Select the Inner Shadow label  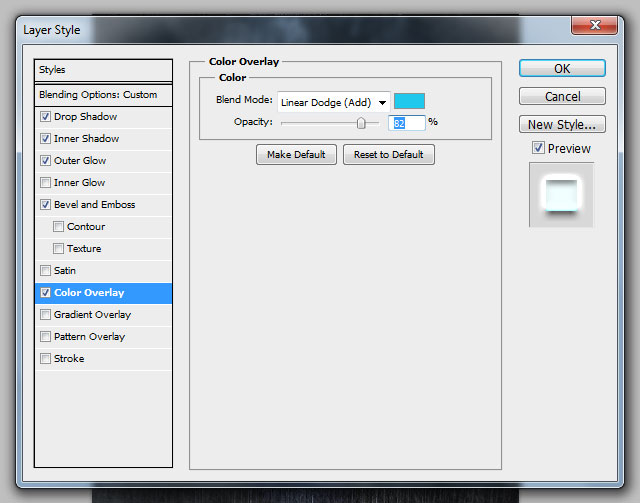tap(87, 139)
